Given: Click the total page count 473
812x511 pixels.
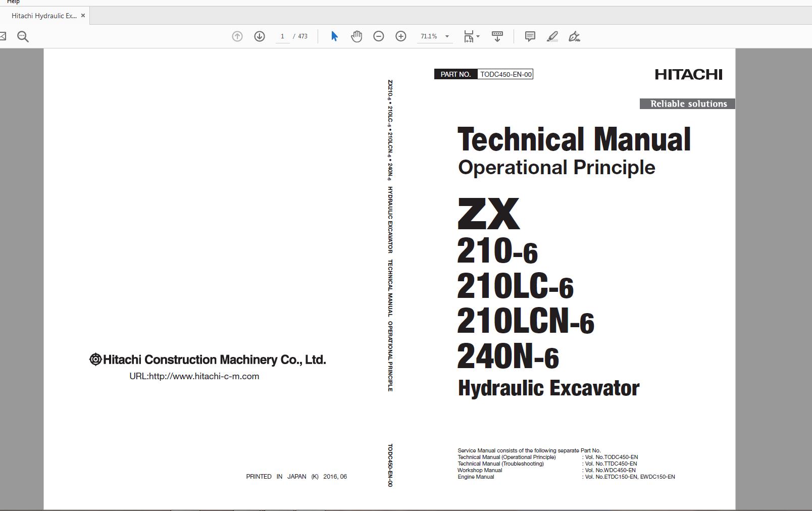Looking at the screenshot, I should (303, 36).
